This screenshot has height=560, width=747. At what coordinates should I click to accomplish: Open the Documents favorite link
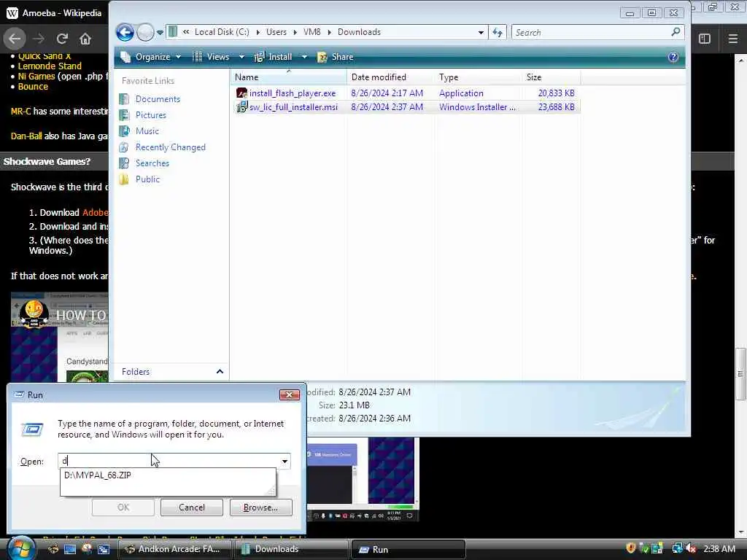(158, 99)
